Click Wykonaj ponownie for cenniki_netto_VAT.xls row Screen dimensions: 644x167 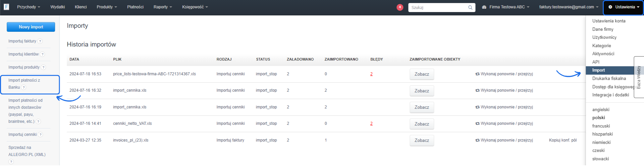pyautogui.click(x=504, y=123)
